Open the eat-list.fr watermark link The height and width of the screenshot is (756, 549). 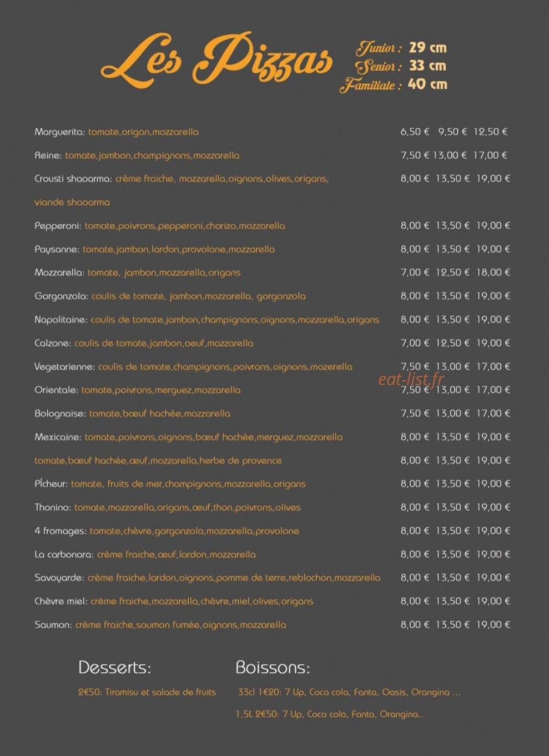(411, 379)
